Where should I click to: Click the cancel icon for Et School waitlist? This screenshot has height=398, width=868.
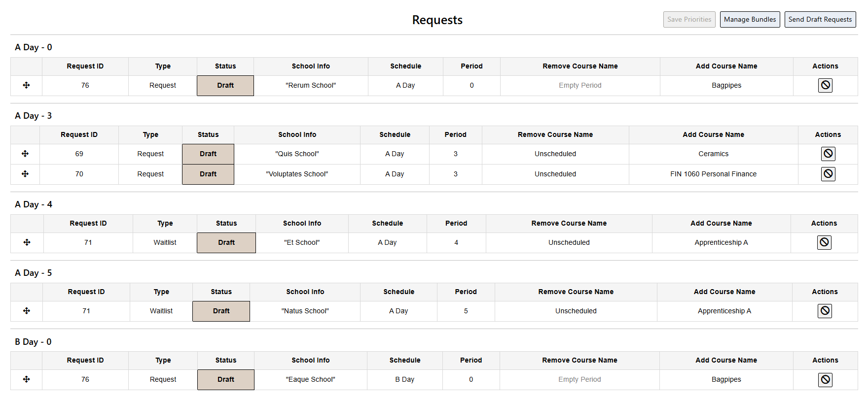(824, 242)
